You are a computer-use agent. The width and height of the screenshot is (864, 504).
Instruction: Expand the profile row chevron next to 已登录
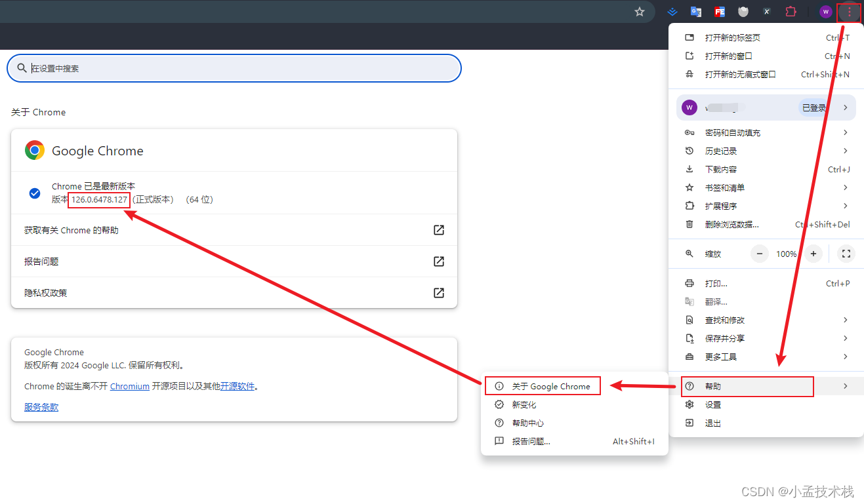tap(846, 107)
